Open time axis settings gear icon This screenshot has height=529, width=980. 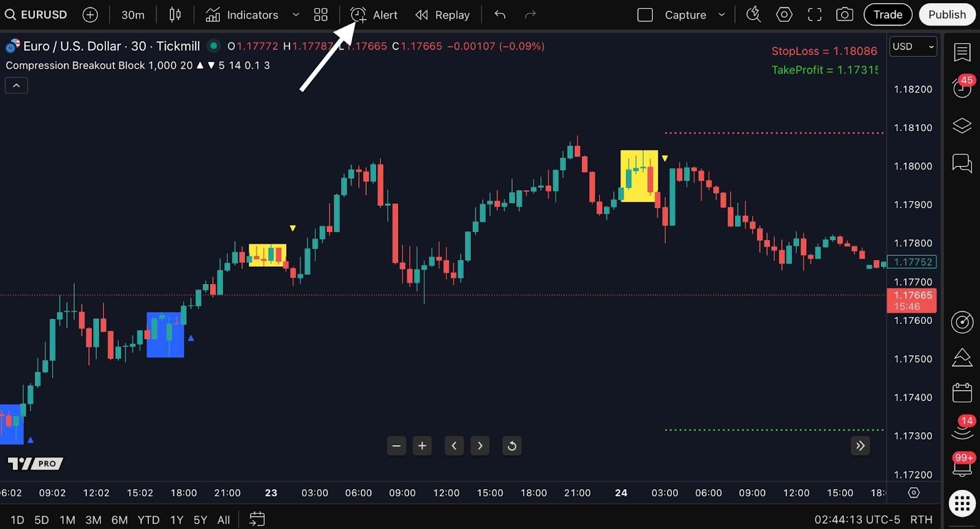tap(914, 493)
